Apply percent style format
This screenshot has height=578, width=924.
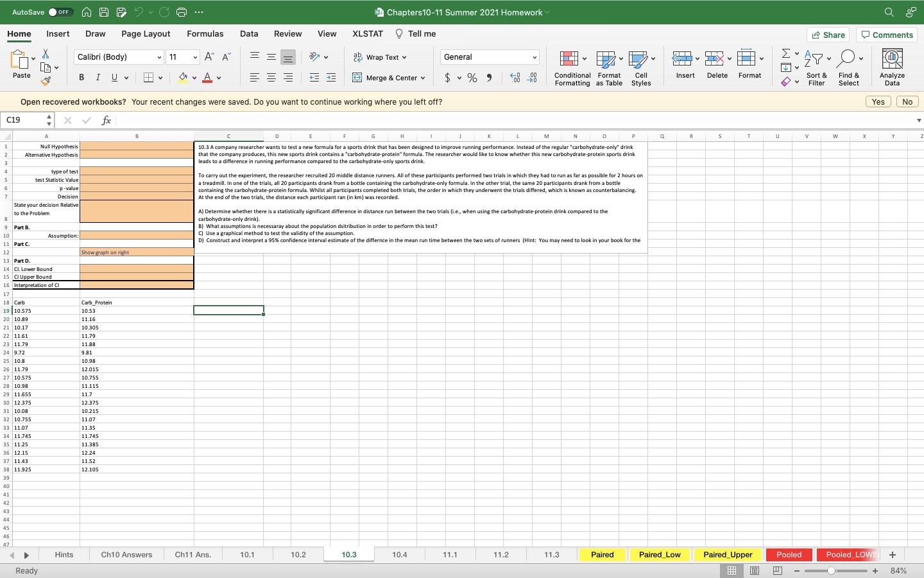coord(472,78)
